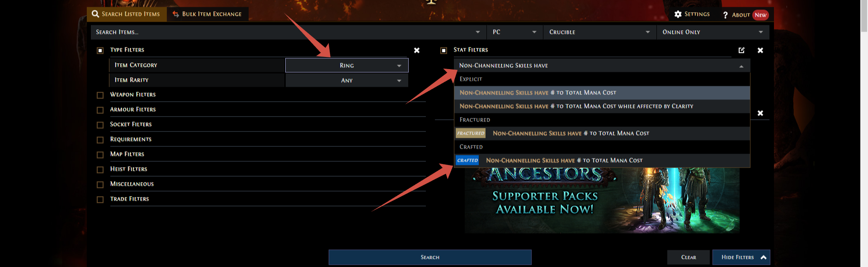Click the Stat Filters edit icon

[x=741, y=50]
